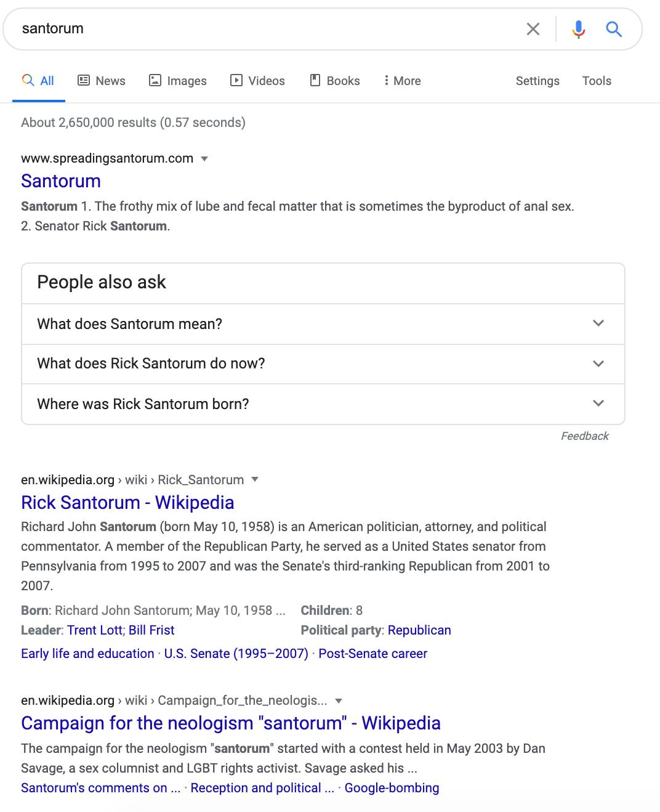Image resolution: width=660 pixels, height=812 pixels.
Task: Click the blue magnifying glass search icon
Action: [614, 29]
